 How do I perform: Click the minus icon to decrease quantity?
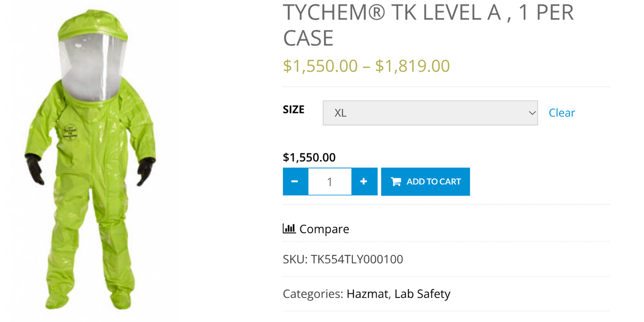tap(295, 181)
